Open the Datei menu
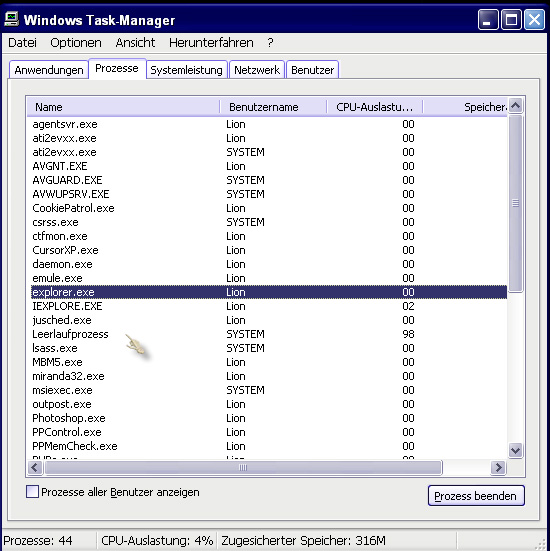 click(x=22, y=43)
